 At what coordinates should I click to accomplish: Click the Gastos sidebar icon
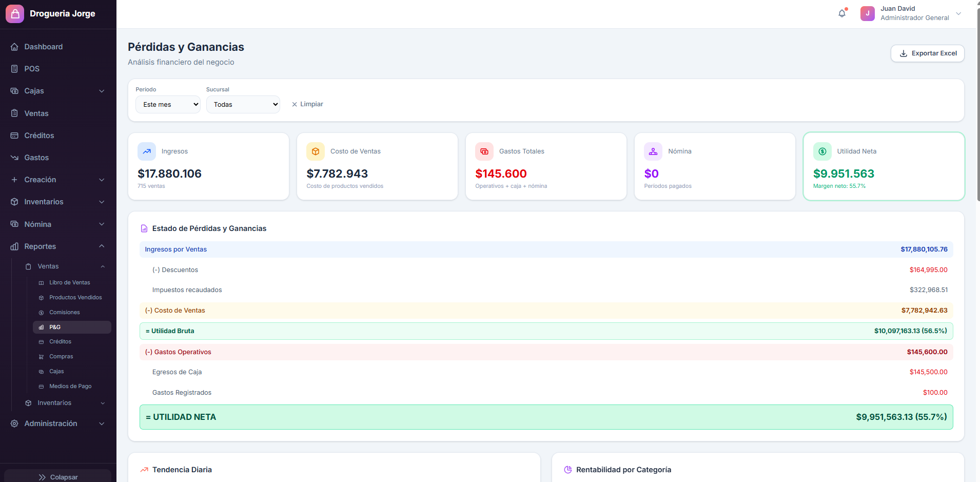pyautogui.click(x=15, y=157)
